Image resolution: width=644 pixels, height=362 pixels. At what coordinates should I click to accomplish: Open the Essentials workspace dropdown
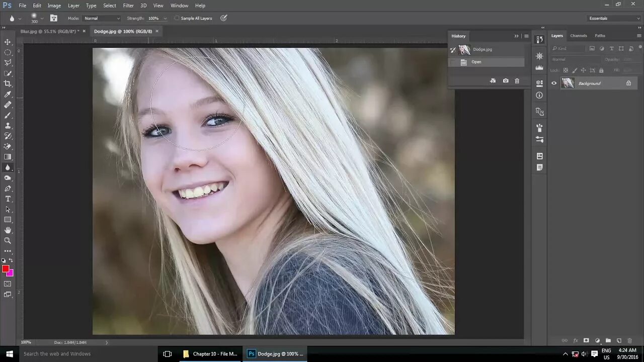614,18
